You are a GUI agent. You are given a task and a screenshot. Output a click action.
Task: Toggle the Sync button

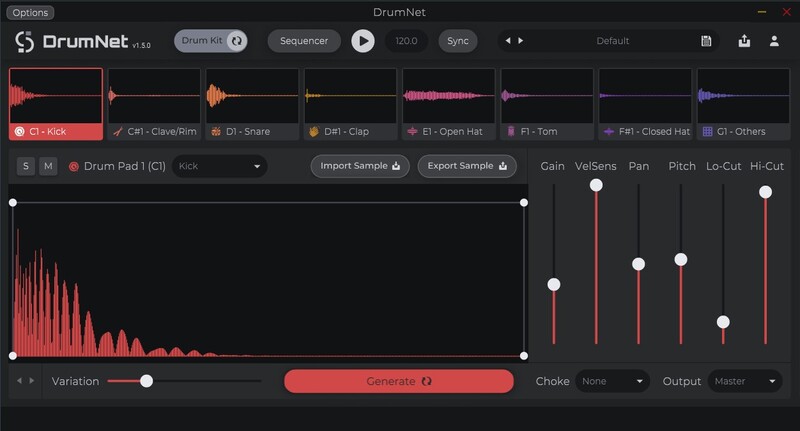[x=457, y=41]
